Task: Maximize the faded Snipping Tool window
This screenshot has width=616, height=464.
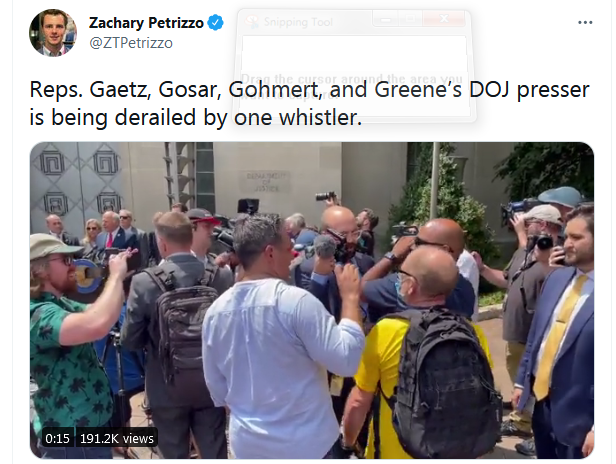Action: [411, 18]
